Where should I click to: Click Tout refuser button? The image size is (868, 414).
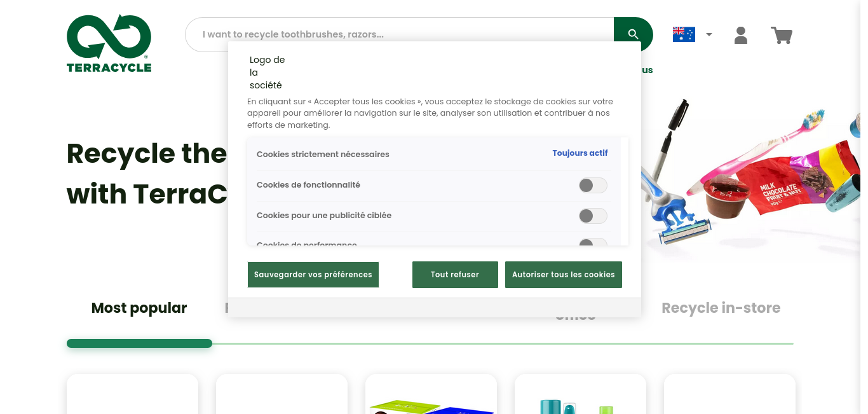(455, 275)
